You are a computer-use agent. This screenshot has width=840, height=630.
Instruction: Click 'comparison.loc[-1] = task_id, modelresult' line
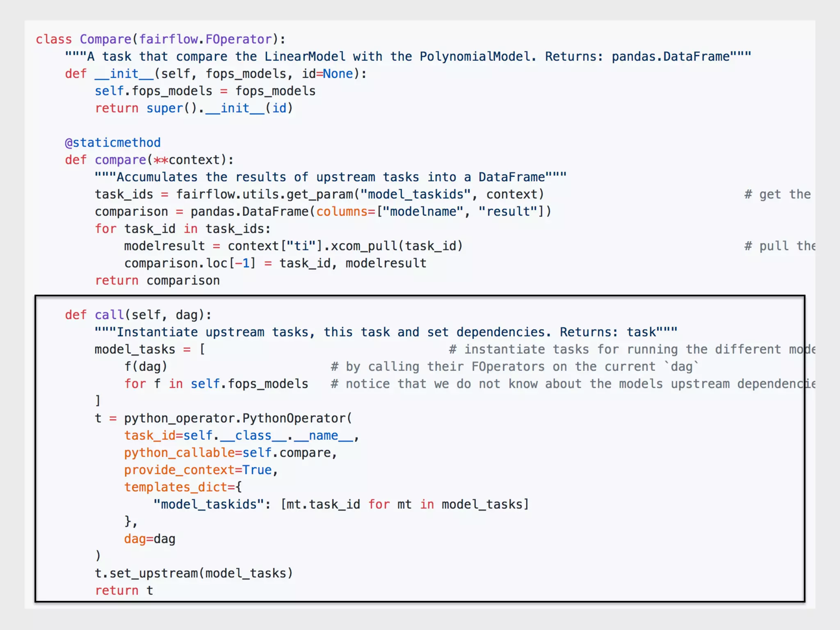276,263
